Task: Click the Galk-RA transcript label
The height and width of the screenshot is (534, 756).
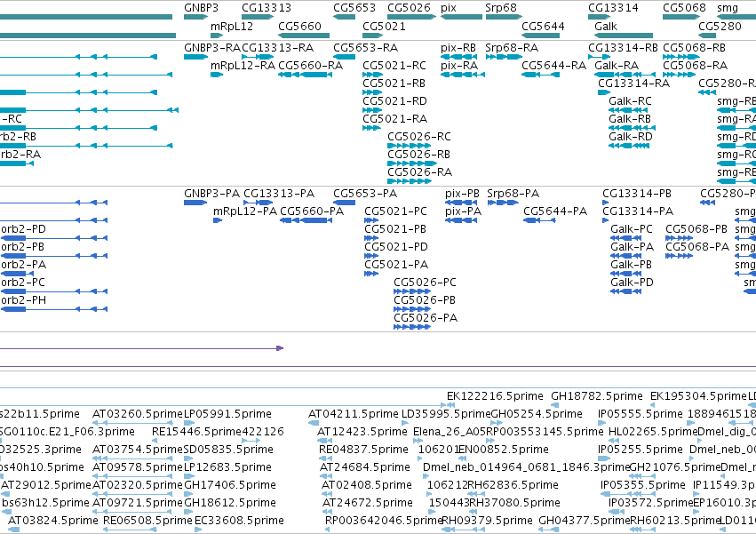Action: pos(617,66)
